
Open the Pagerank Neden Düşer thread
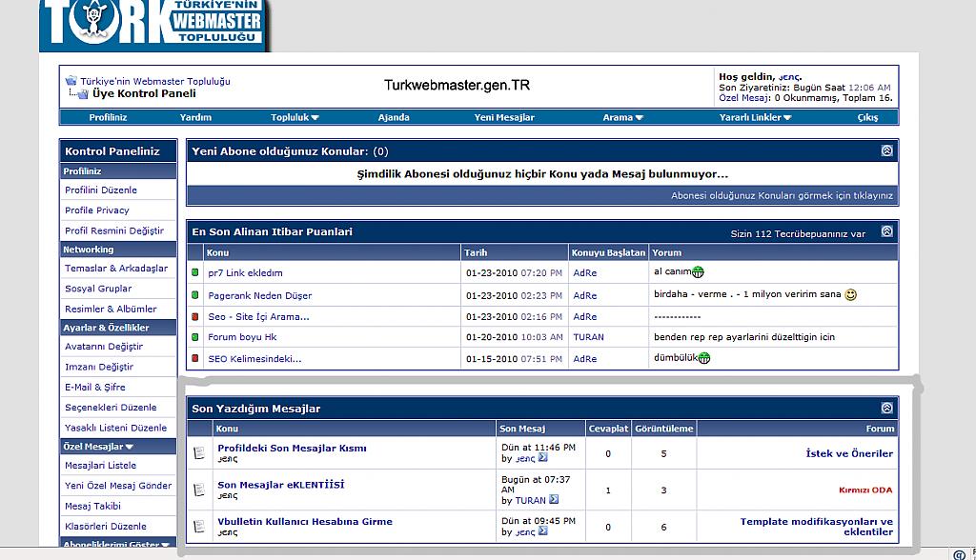[x=249, y=295]
